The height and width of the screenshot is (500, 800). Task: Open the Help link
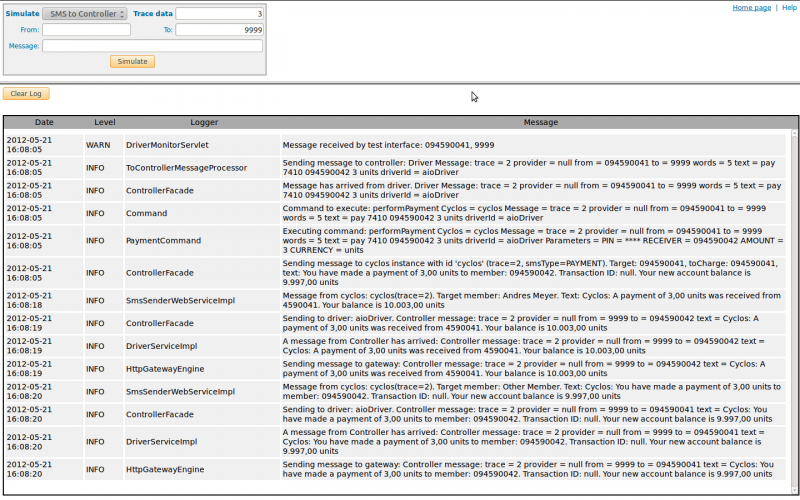(789, 8)
